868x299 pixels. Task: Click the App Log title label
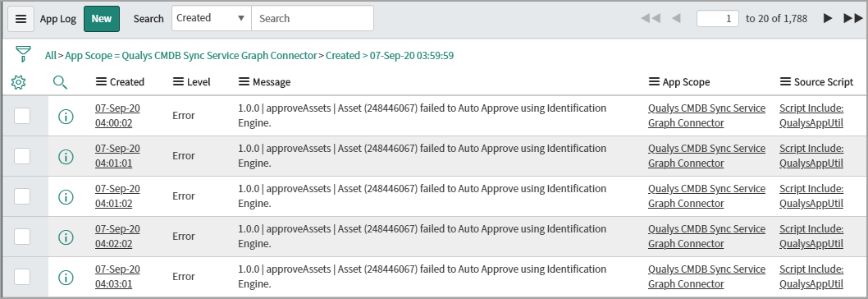coord(58,19)
